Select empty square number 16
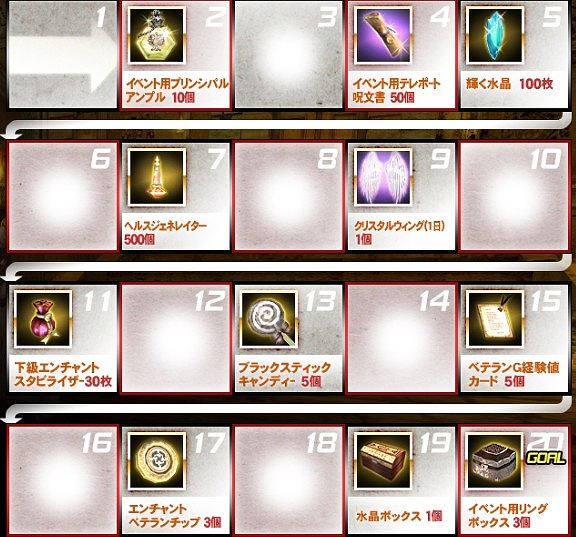This screenshot has width=576, height=537. click(63, 480)
